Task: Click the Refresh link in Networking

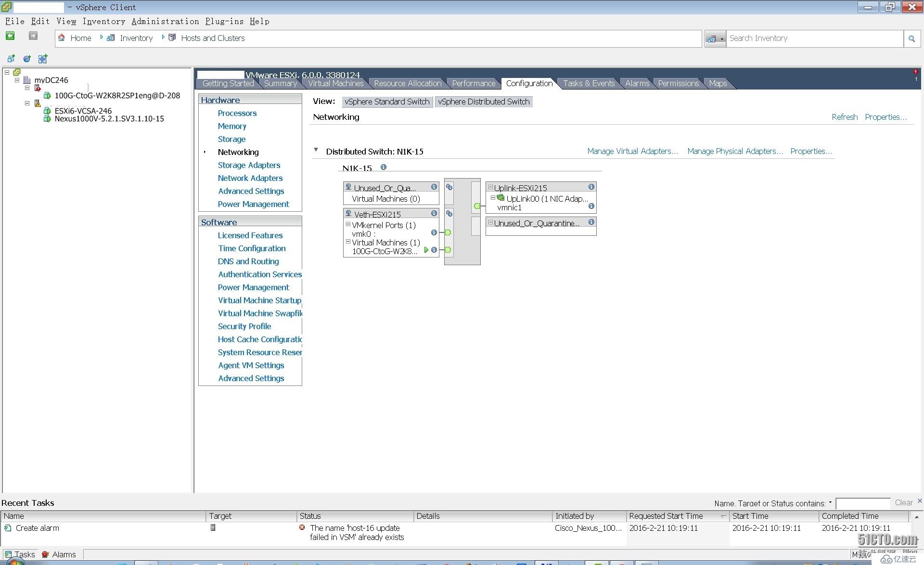Action: tap(845, 117)
